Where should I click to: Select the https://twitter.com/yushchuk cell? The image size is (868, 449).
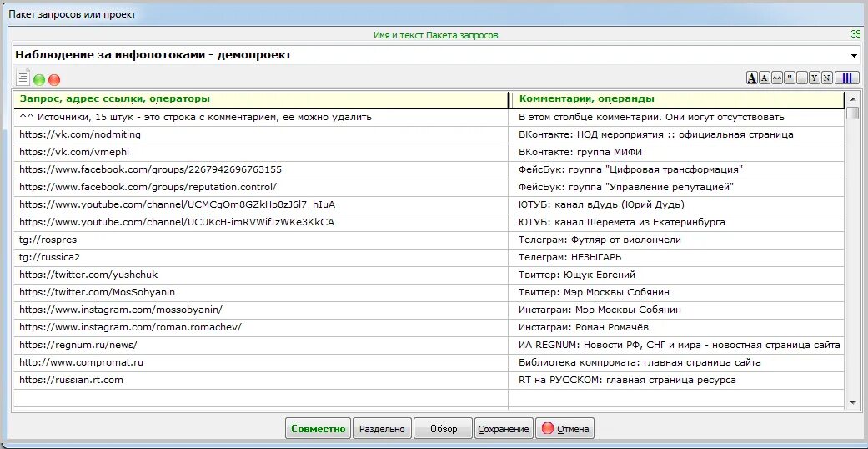(261, 275)
